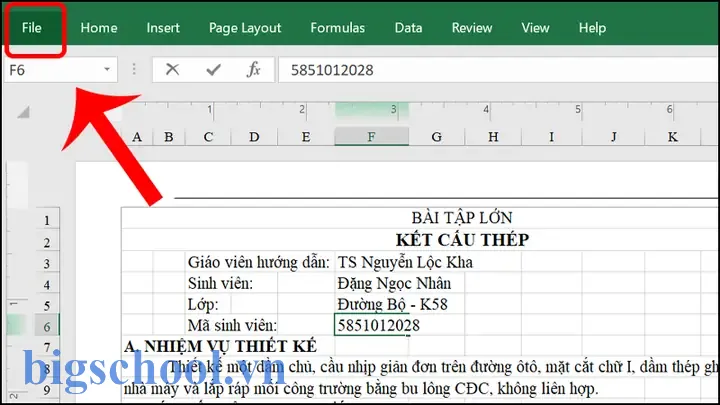Expand the Name Box dropdown arrow
The image size is (720, 405).
pyautogui.click(x=107, y=70)
